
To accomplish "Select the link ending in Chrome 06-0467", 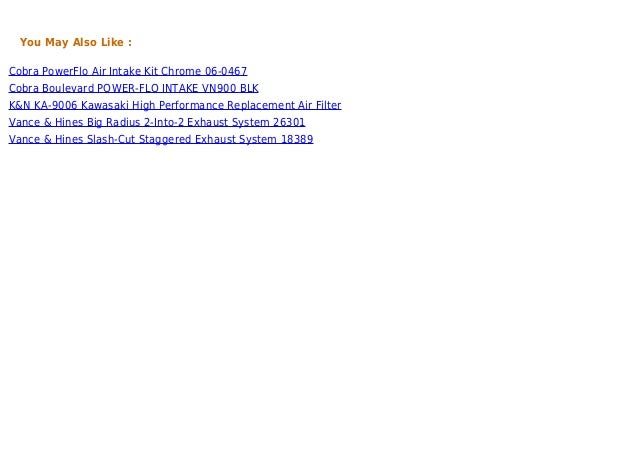I will point(128,71).
